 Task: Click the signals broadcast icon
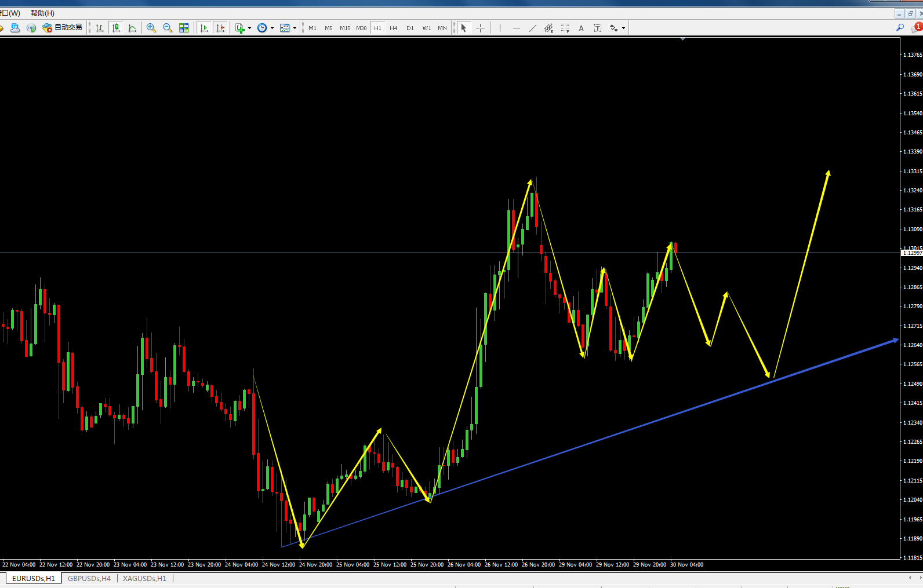31,28
